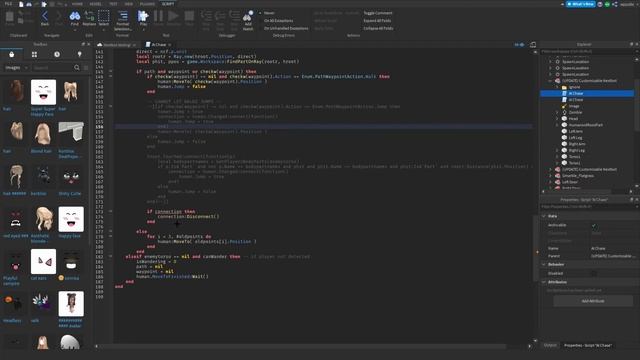Toggle the Archivable checkbox
The height and width of the screenshot is (360, 640).
point(594,225)
